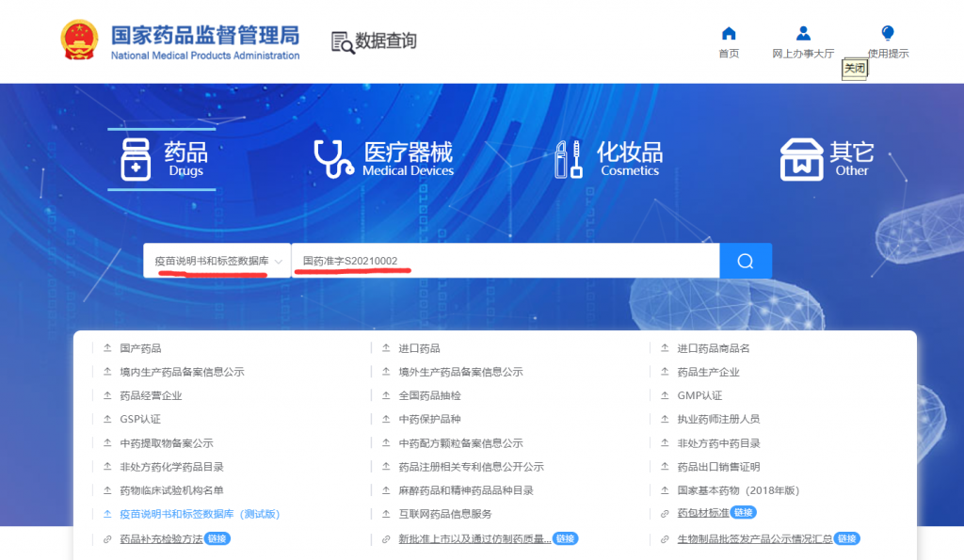Open 疫苗说明书和标签数据库（测试版）link
This screenshot has height=560, width=964.
click(x=200, y=514)
